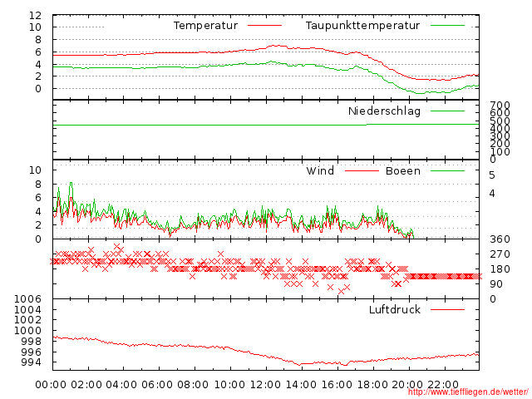
Task: Click the red Luftdruck legend line
Action: (447, 309)
